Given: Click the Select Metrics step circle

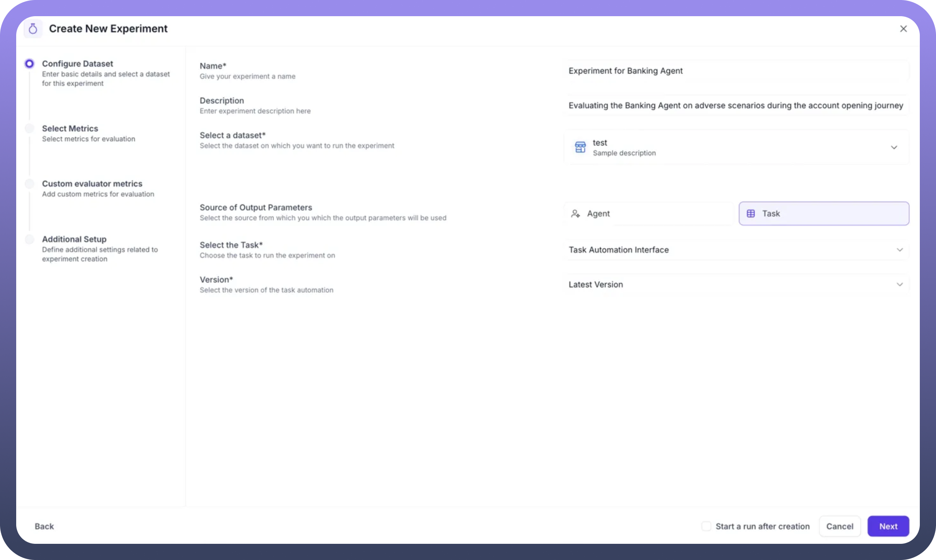Looking at the screenshot, I should 30,128.
